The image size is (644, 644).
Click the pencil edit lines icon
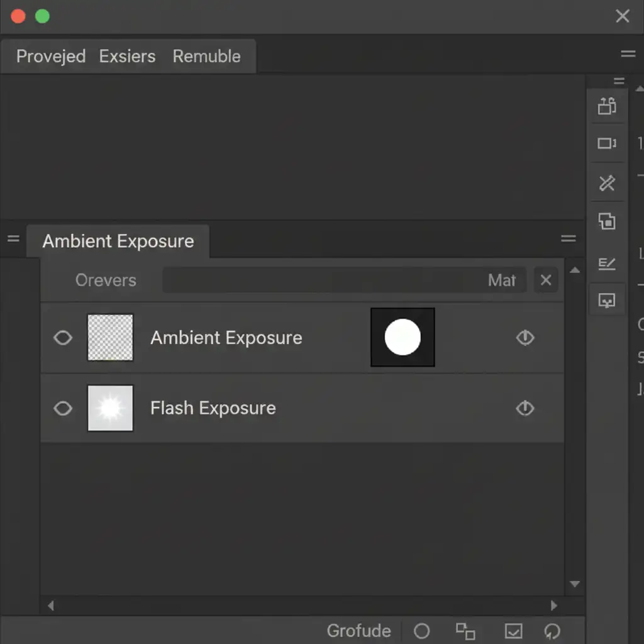coord(607,264)
